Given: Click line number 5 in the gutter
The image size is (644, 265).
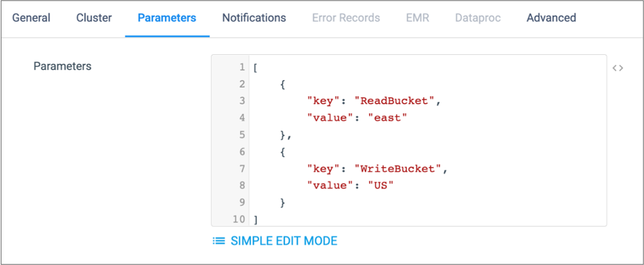Looking at the screenshot, I should pyautogui.click(x=242, y=135).
